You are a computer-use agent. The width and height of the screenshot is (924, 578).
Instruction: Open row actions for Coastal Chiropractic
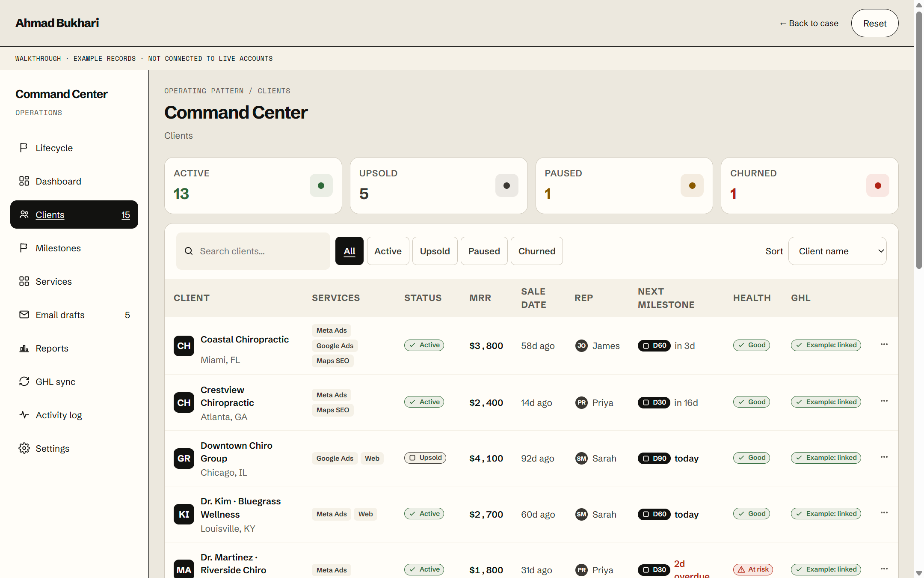pos(884,344)
